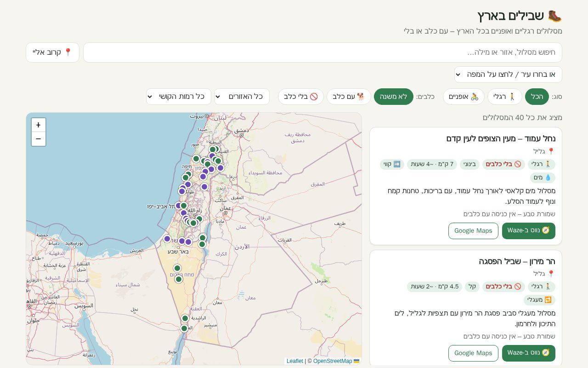Open the 'הר מירון – שביל הפסגה' trail title
588x368 pixels.
tap(517, 261)
